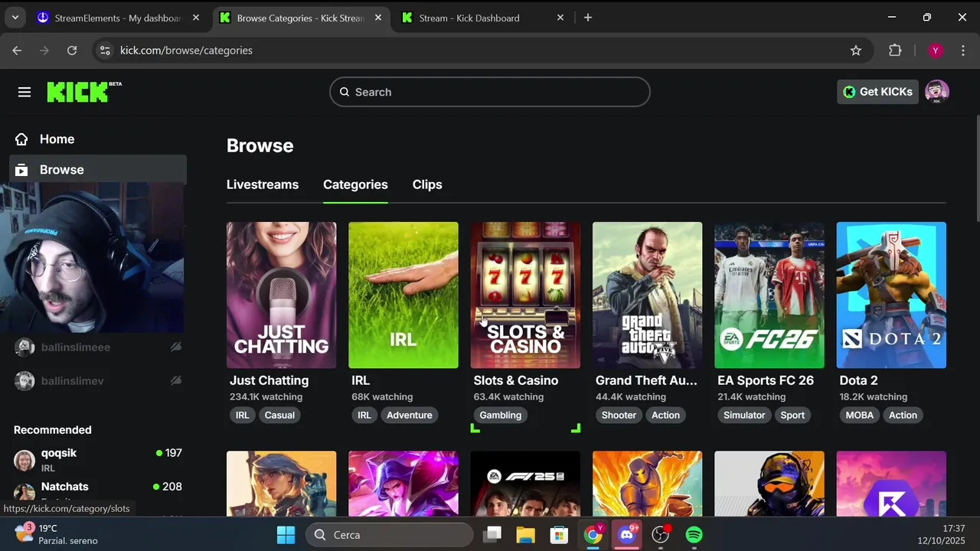Click the Casual tag under Just Chatting
Viewport: 980px width, 551px height.
pyautogui.click(x=279, y=415)
